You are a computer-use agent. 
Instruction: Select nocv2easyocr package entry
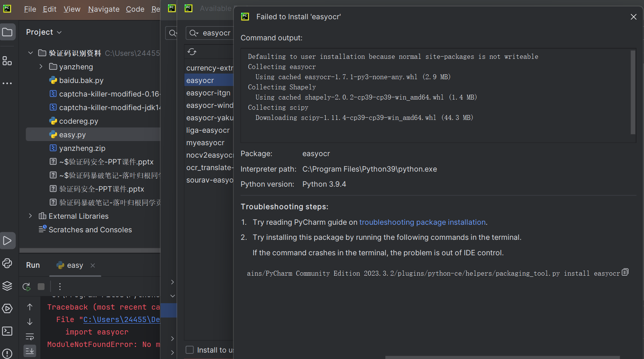209,155
